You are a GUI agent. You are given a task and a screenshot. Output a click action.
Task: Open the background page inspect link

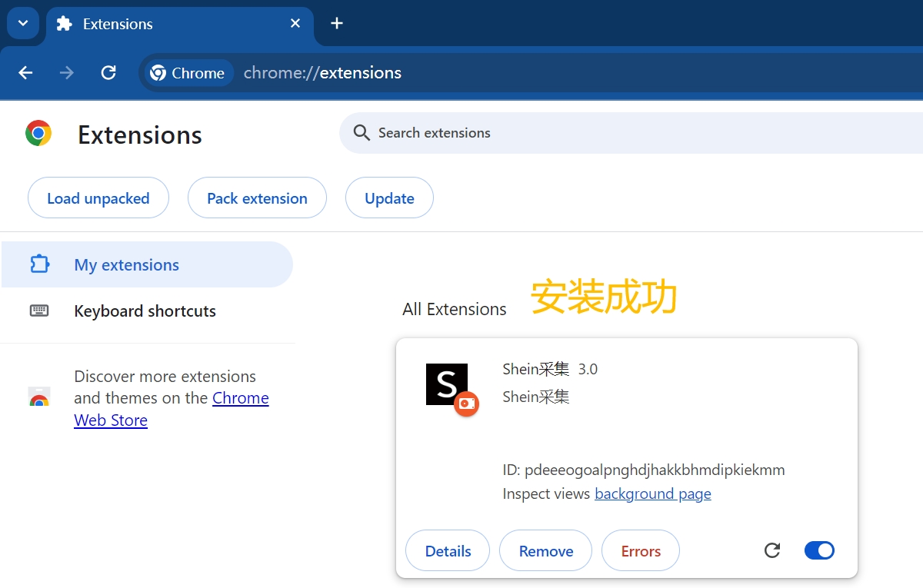click(653, 493)
